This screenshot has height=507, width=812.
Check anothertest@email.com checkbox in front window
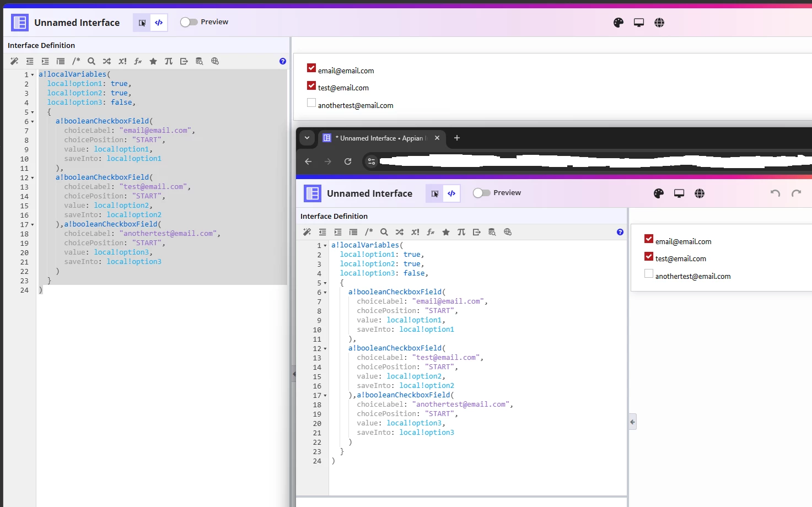(649, 274)
